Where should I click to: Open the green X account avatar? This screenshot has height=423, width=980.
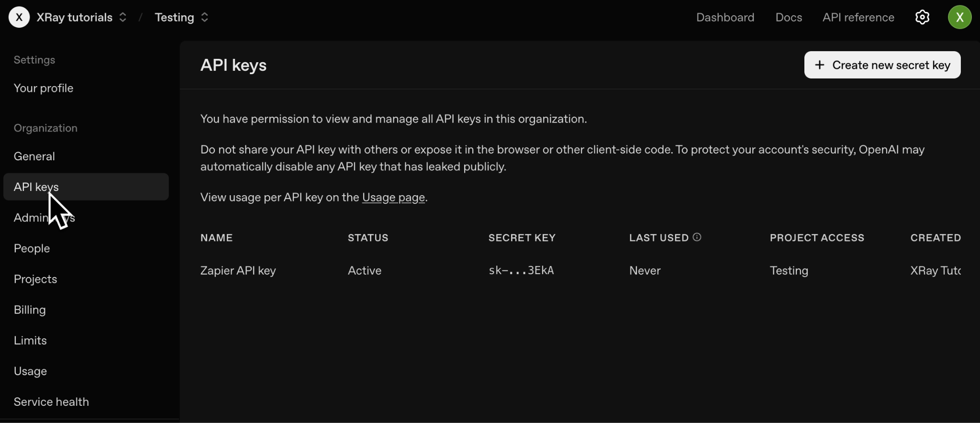[x=959, y=17]
